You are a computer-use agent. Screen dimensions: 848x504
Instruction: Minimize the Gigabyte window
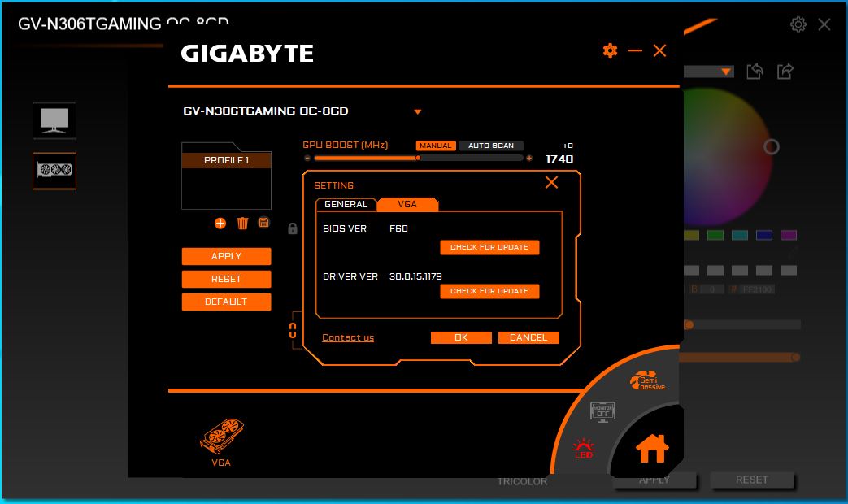point(635,50)
